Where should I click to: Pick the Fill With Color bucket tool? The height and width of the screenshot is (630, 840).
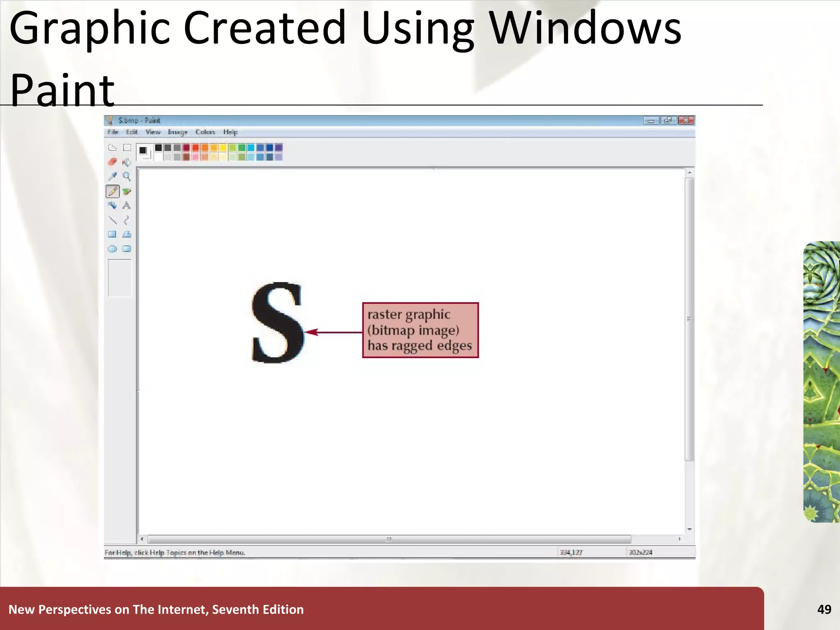coord(127,162)
